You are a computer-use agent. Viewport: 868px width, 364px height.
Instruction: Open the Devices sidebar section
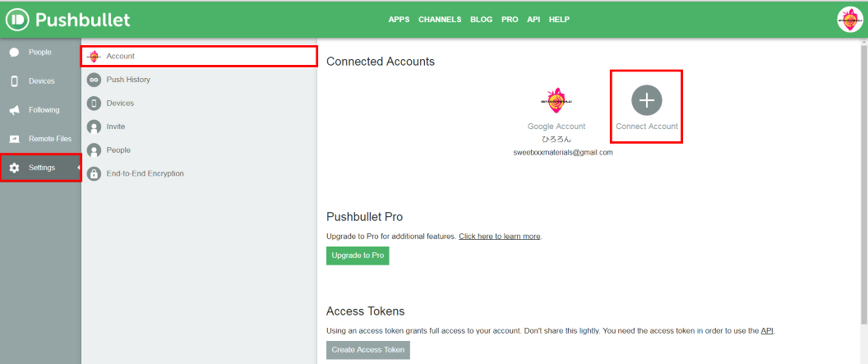[x=41, y=81]
